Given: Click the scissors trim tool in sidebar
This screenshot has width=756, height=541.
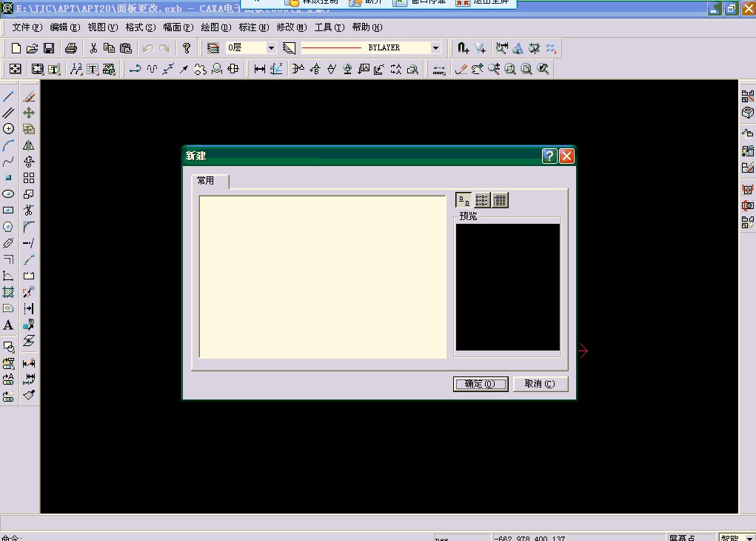Looking at the screenshot, I should [x=29, y=210].
